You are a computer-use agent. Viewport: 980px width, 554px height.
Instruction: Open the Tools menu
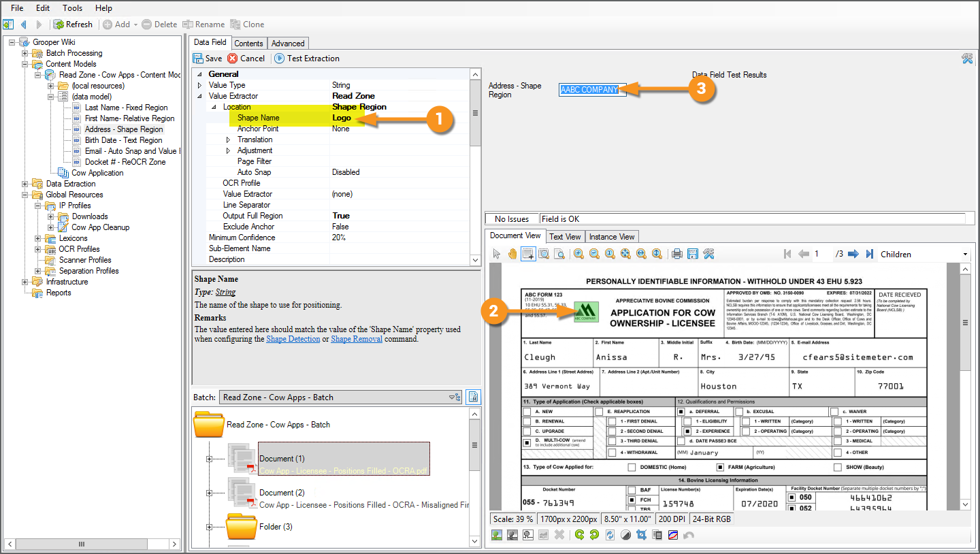(72, 8)
